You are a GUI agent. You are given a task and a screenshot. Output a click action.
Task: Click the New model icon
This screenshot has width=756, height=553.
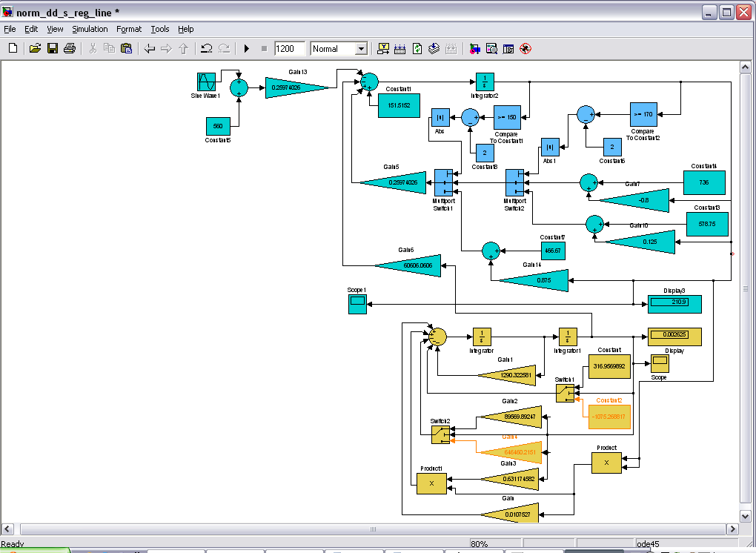13,49
